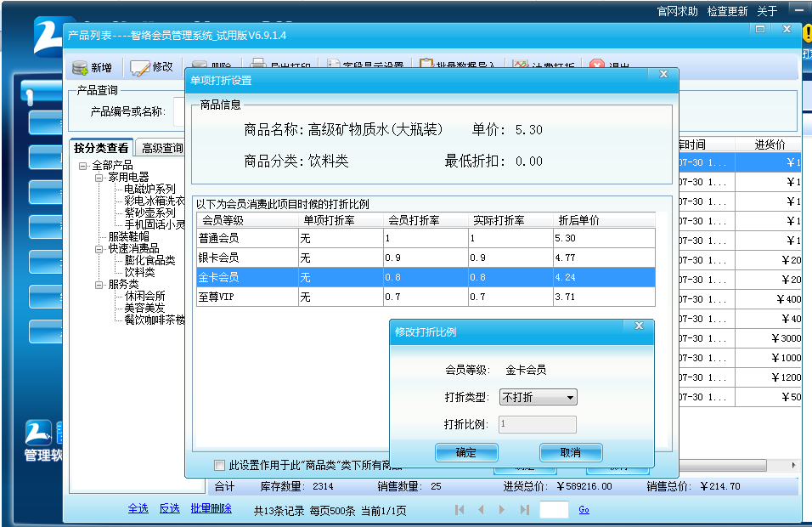
Task: Select 美容美发 tree item
Action: click(x=144, y=309)
